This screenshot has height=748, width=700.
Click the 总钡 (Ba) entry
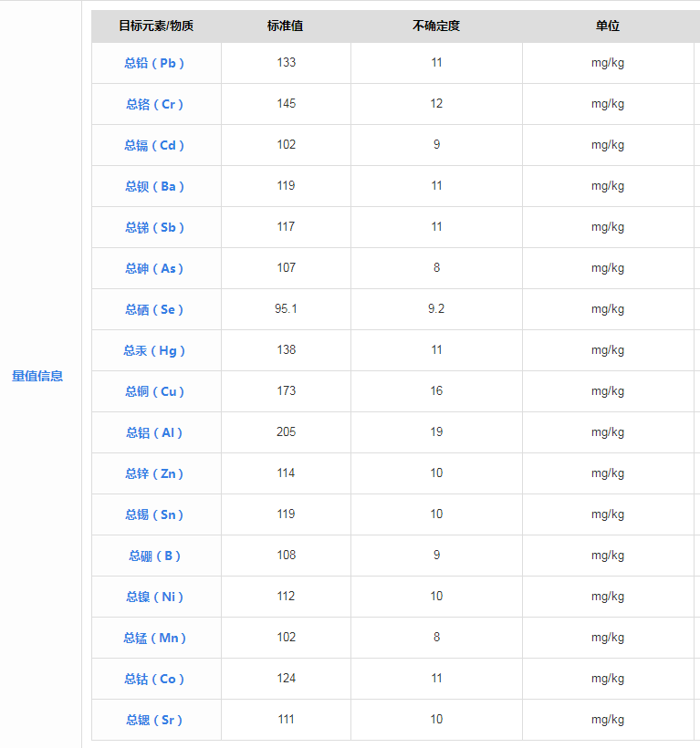coord(155,186)
